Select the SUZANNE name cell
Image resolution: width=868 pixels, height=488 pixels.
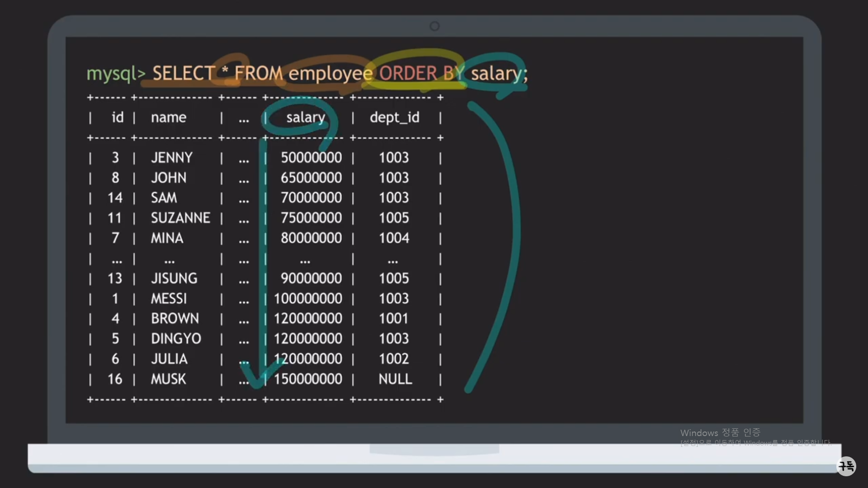click(x=180, y=218)
